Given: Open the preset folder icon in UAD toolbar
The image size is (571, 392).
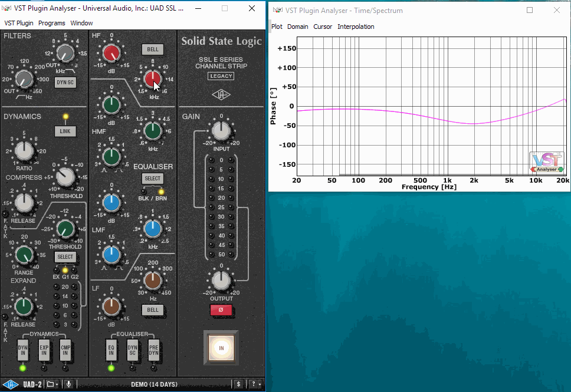Looking at the screenshot, I should (51, 384).
